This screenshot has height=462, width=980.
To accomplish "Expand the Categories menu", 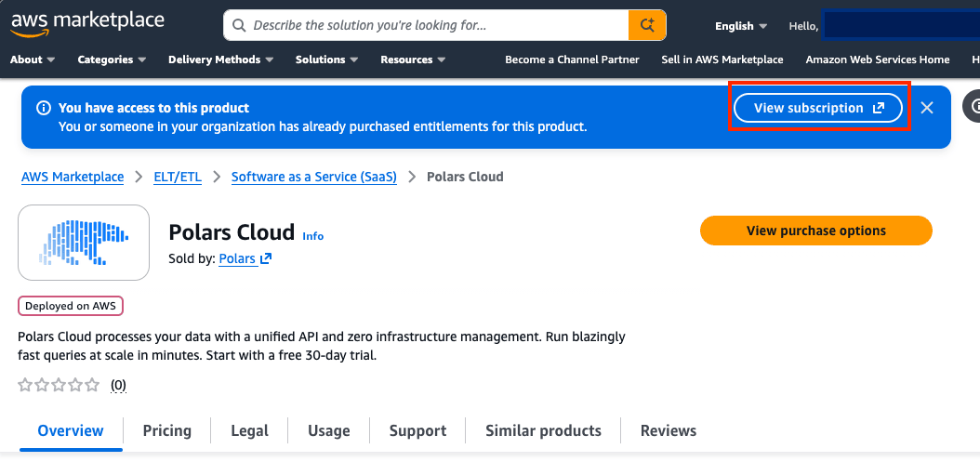I will click(x=112, y=59).
